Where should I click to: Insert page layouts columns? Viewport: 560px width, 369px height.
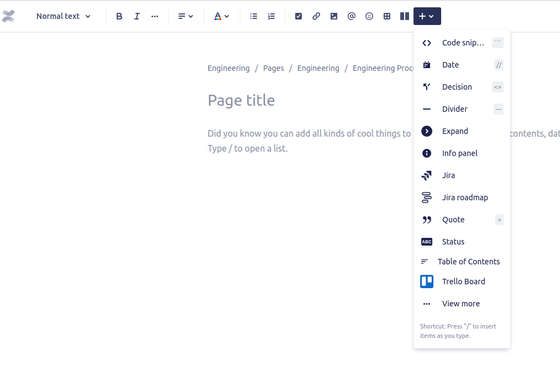point(404,16)
